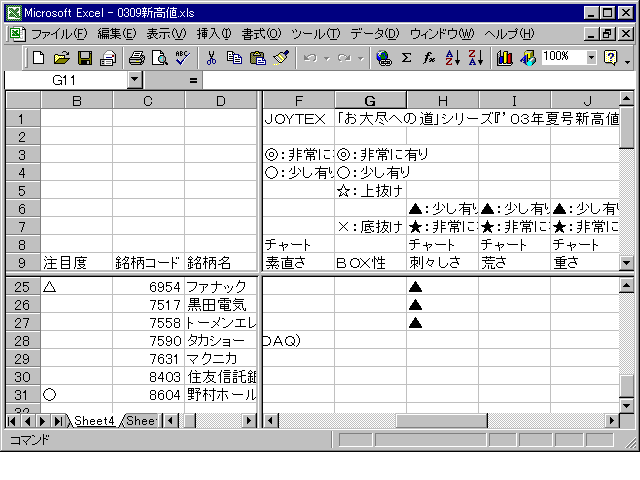Screen dimensions: 640x480
Task: Click the E-mail envelope toolbar icon
Action: 108,58
